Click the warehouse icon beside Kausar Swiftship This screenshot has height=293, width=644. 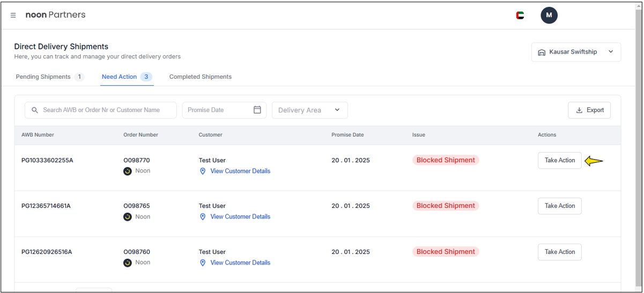[541, 52]
